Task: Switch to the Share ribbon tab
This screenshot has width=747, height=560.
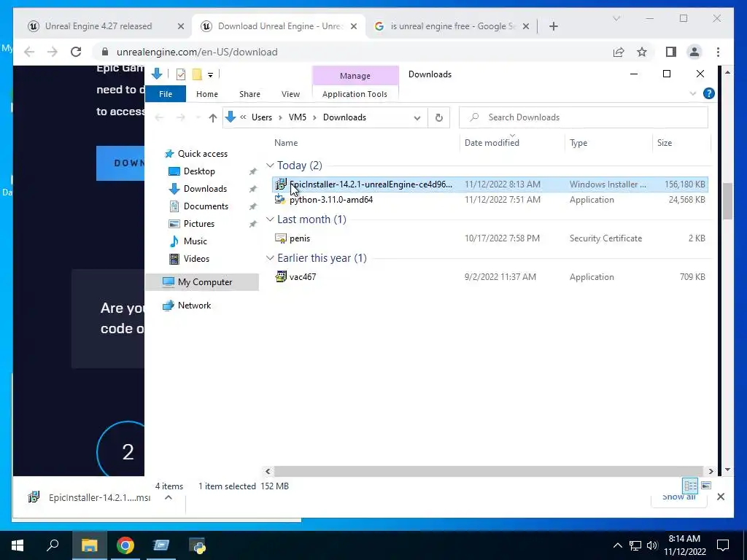Action: point(249,94)
